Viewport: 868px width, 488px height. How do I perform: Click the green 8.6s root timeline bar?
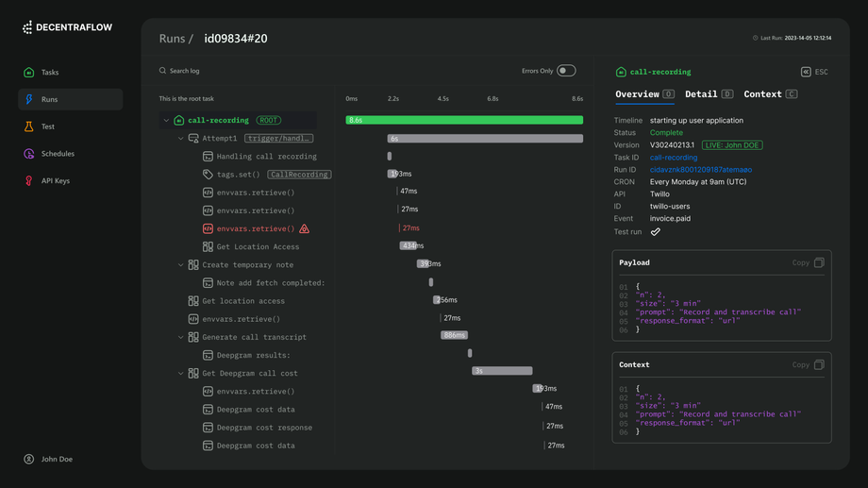pyautogui.click(x=464, y=120)
